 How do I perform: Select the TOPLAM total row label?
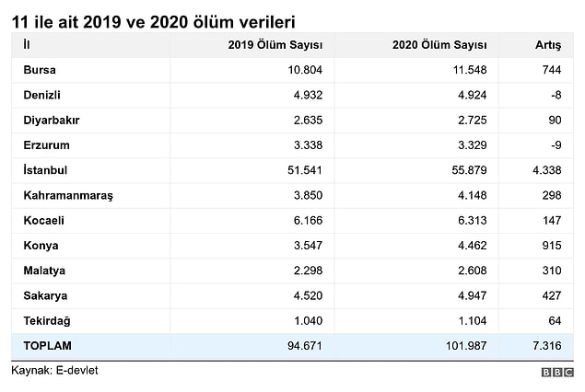(47, 346)
